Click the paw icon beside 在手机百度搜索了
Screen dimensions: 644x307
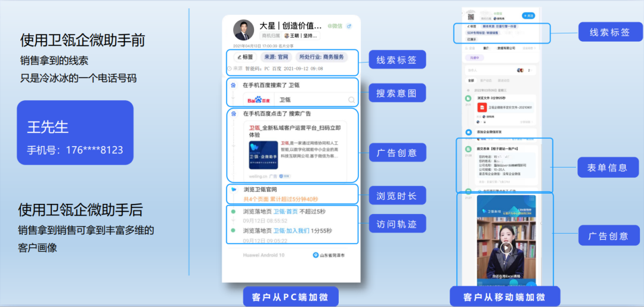(233, 85)
